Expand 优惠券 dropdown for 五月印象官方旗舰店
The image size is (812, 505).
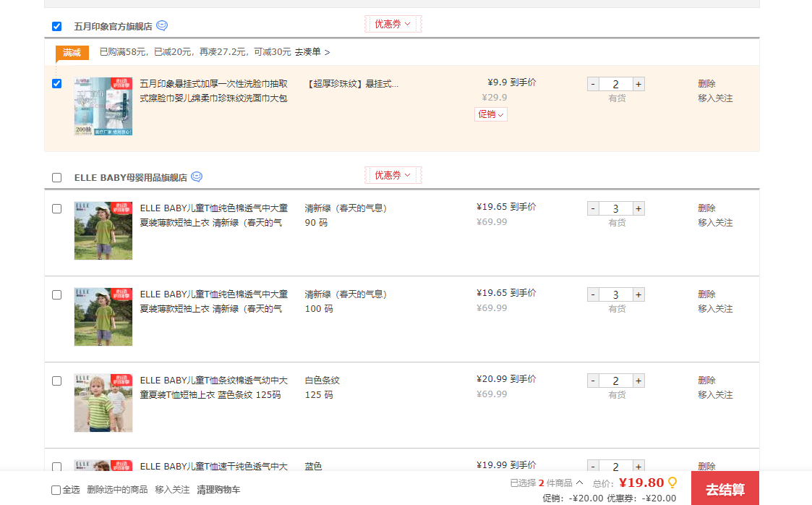click(x=393, y=24)
